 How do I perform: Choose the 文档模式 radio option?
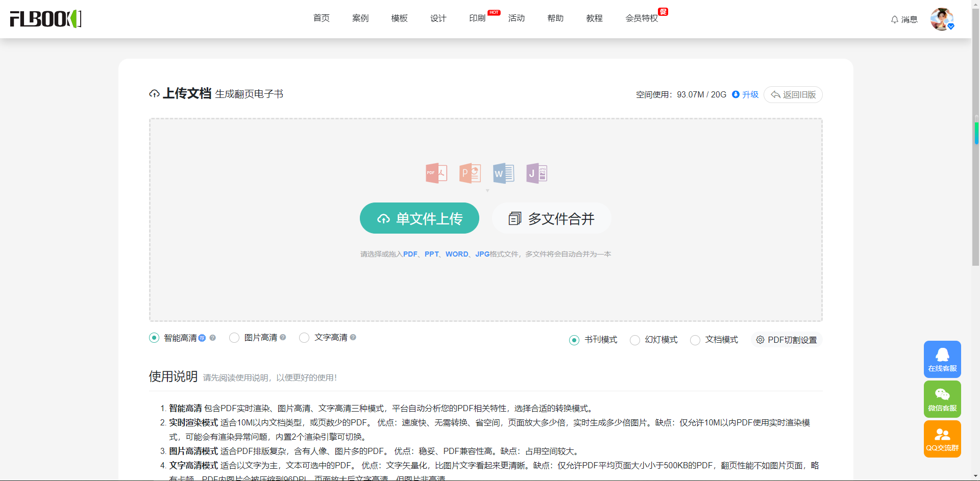(x=695, y=340)
